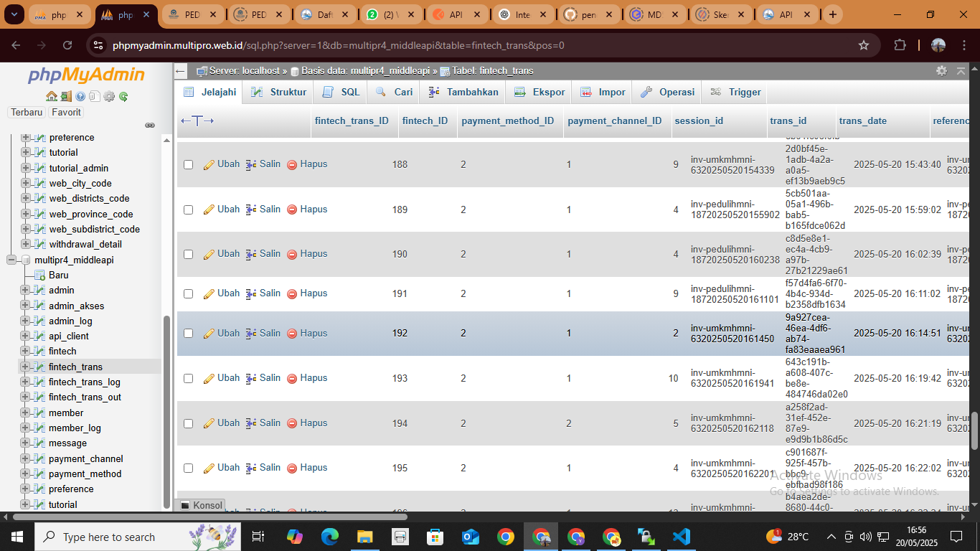Screen dimensions: 980x551
Task: Click the phpMyAdmin home icon
Action: (51, 96)
